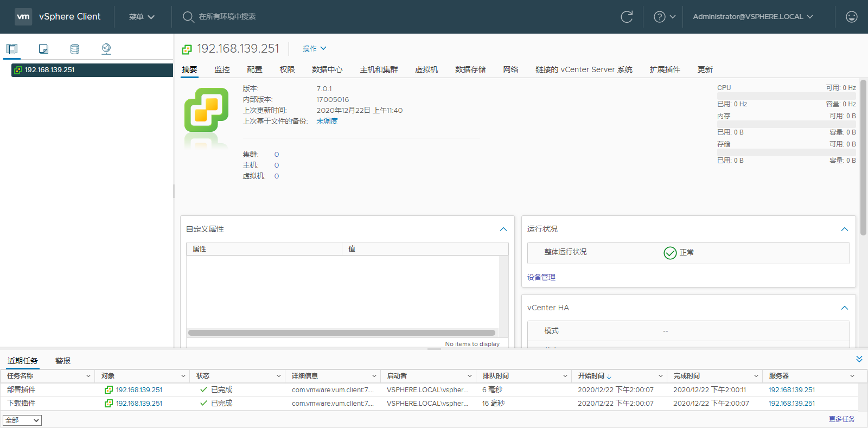The width and height of the screenshot is (868, 428).
Task: Click the search magnifier icon
Action: click(x=188, y=17)
